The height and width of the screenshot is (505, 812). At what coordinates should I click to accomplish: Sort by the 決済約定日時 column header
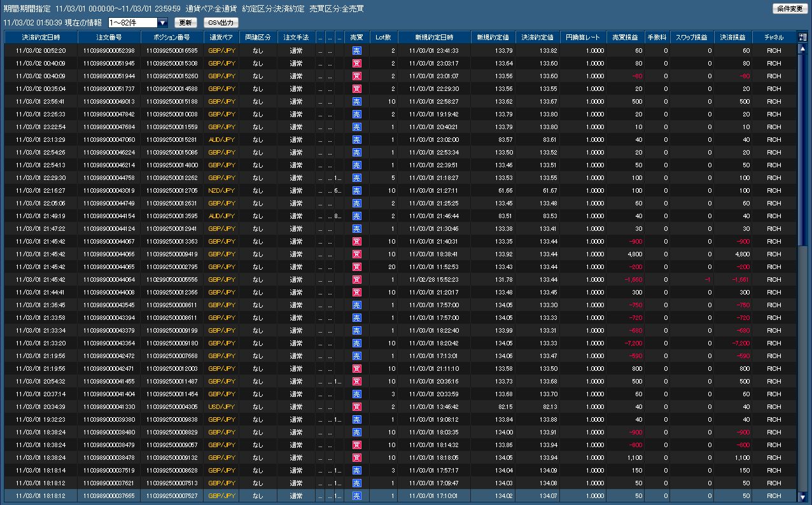pos(41,38)
